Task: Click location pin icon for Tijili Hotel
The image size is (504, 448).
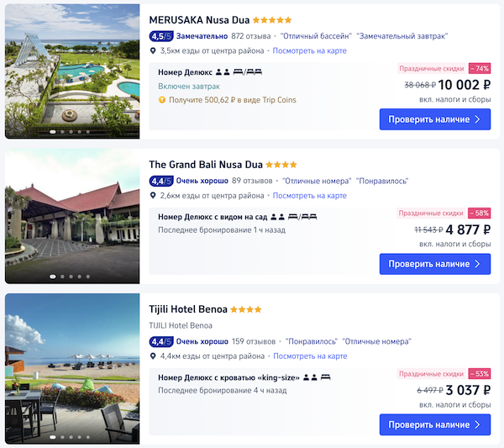Action: 153,356
